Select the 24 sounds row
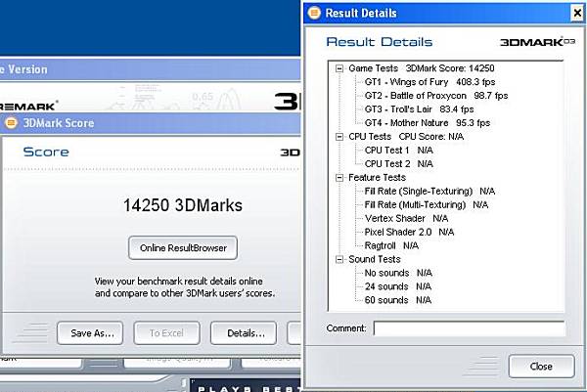 click(398, 286)
